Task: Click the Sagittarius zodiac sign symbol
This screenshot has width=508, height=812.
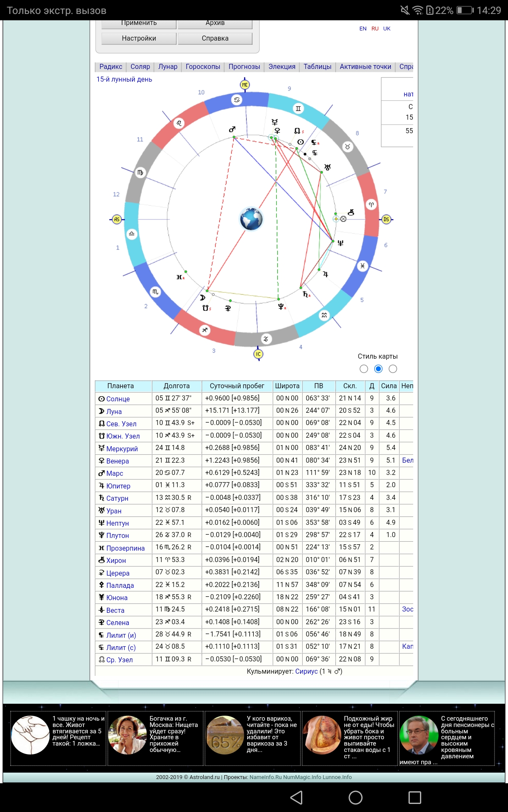Action: pyautogui.click(x=204, y=330)
